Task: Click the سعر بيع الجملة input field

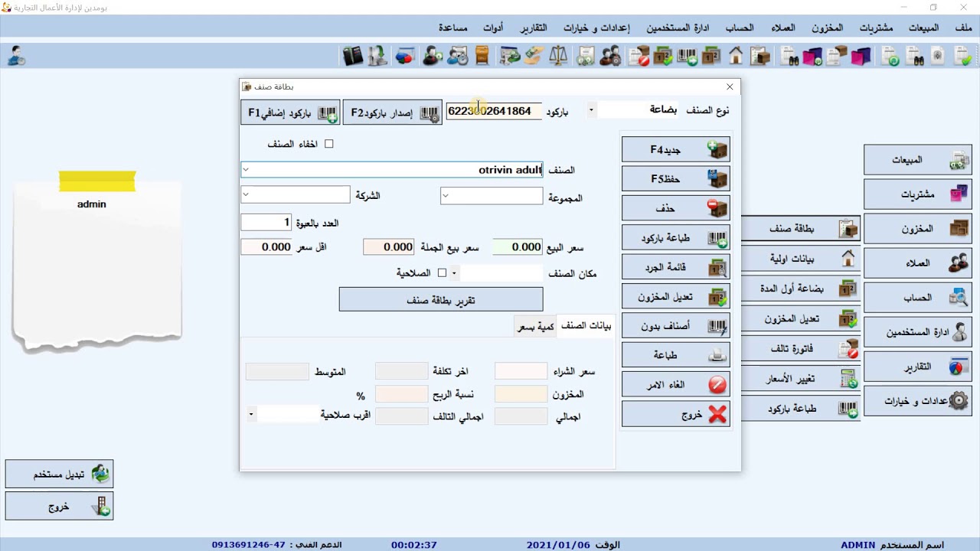Action: [x=389, y=247]
